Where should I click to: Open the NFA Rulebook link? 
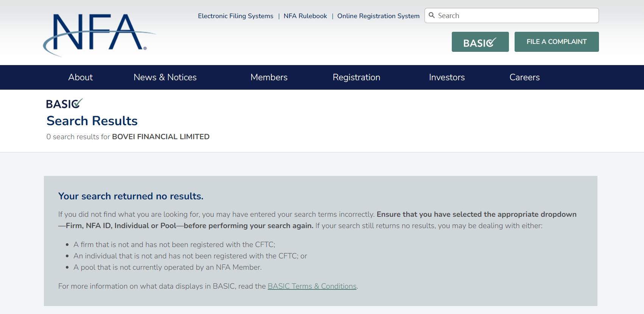(x=305, y=16)
